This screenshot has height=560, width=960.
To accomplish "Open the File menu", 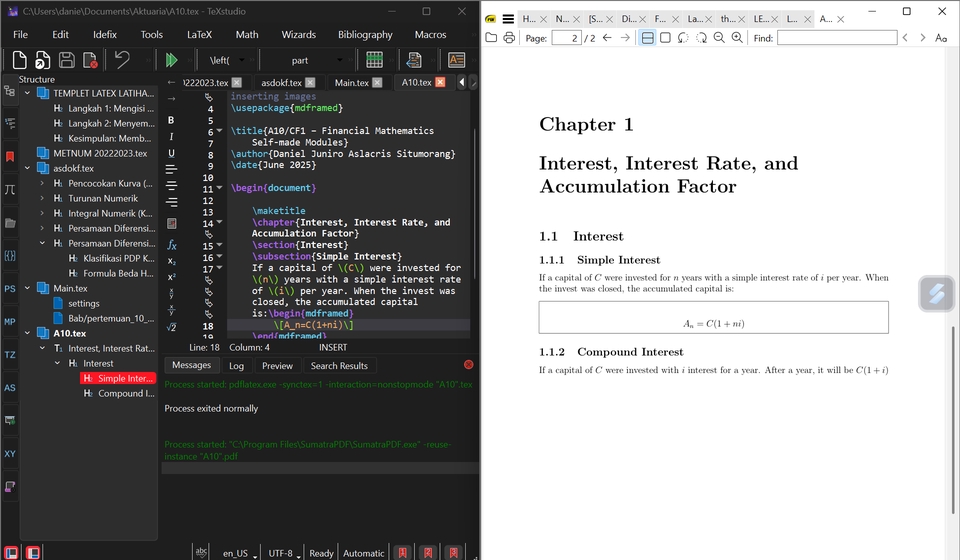I will [20, 34].
